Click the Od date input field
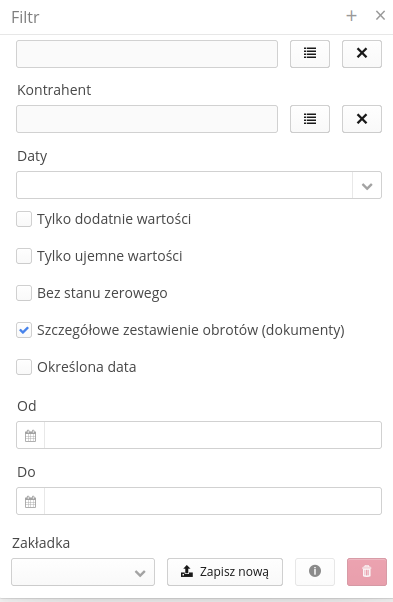Image resolution: width=393 pixels, height=602 pixels. [x=213, y=435]
